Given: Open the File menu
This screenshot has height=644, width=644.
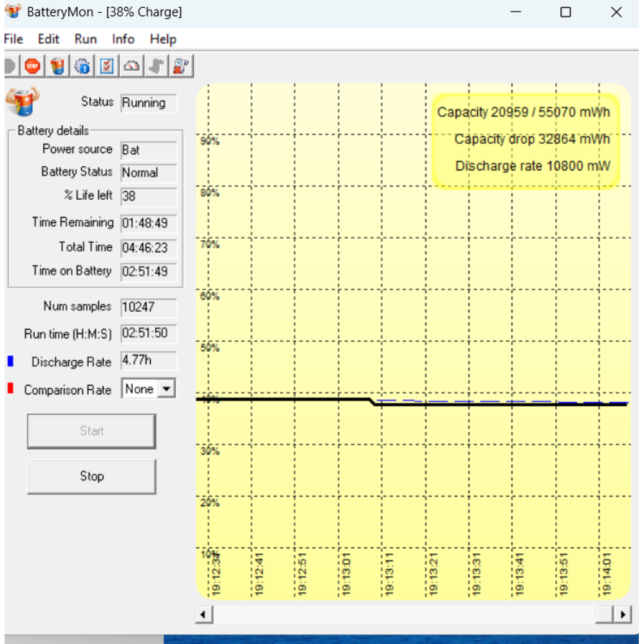Looking at the screenshot, I should tap(14, 39).
